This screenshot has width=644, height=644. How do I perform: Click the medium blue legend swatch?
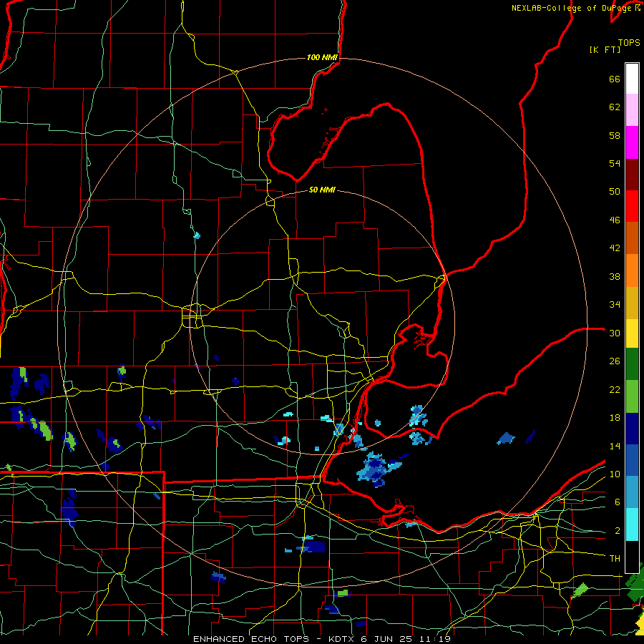click(632, 460)
